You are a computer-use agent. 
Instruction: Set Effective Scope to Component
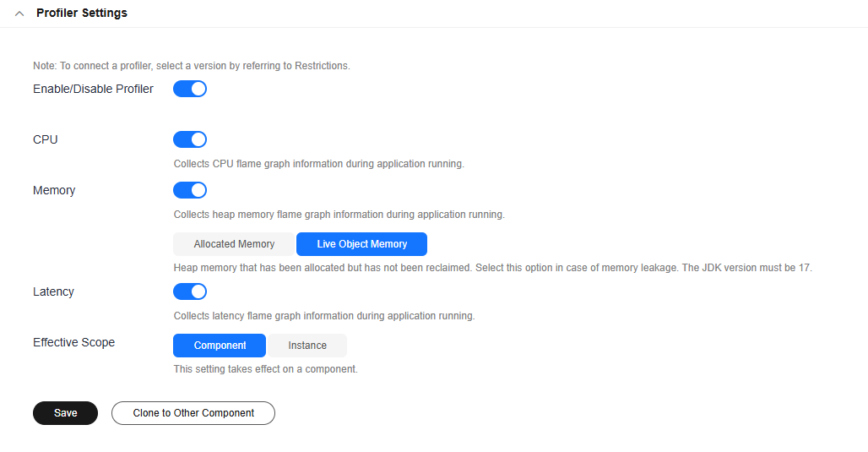[220, 346]
